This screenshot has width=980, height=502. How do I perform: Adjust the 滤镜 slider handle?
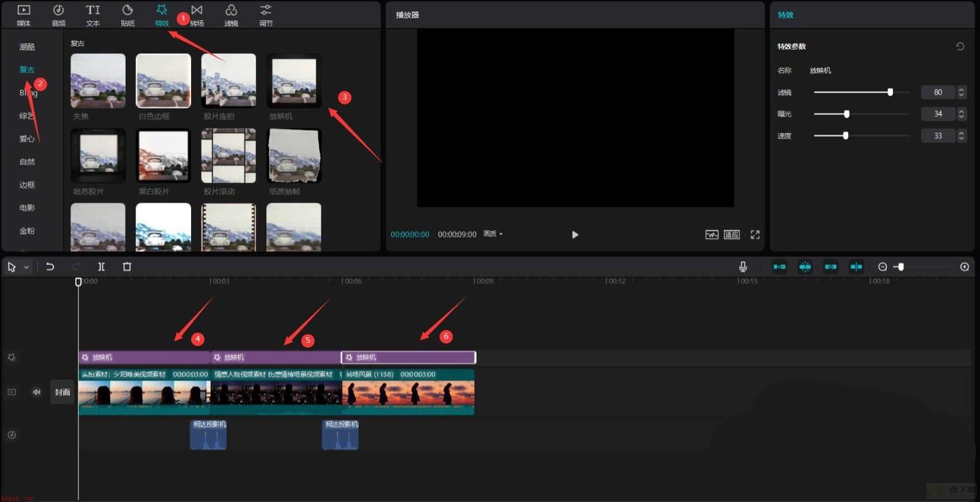coord(890,92)
